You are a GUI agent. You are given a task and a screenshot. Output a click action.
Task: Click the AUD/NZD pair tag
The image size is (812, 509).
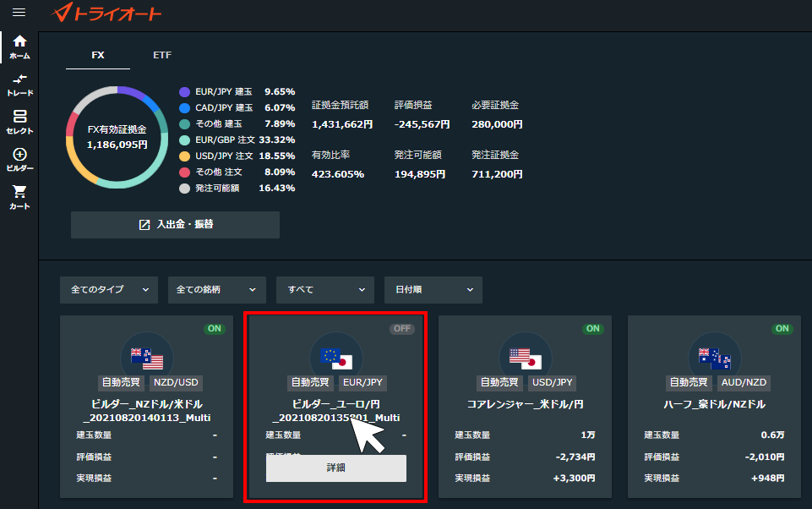point(744,382)
